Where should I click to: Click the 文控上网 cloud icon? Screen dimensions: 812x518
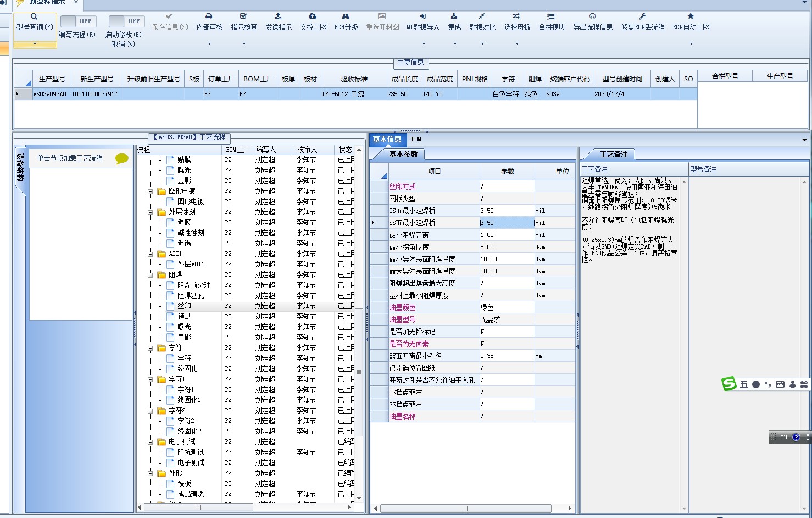click(313, 16)
